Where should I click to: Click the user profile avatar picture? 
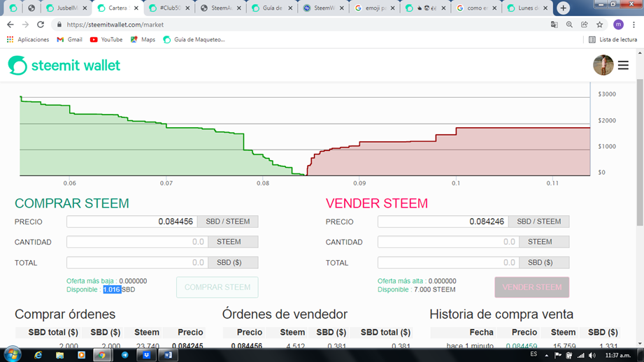[x=603, y=65]
